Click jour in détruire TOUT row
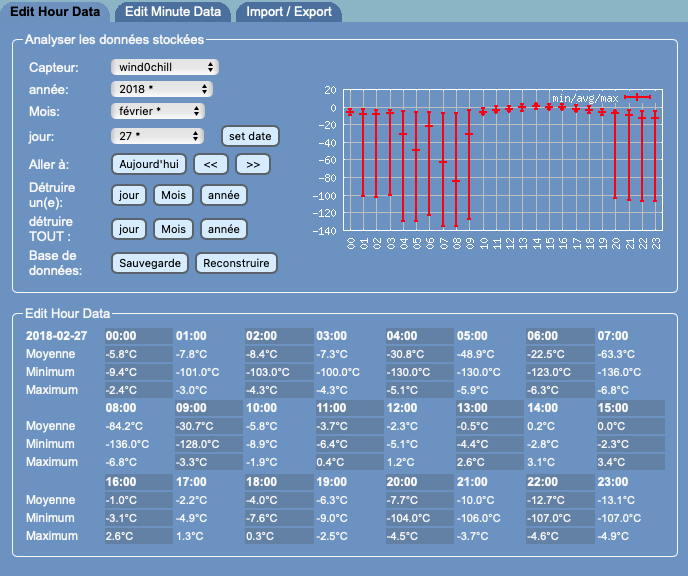The width and height of the screenshot is (688, 576). click(129, 229)
